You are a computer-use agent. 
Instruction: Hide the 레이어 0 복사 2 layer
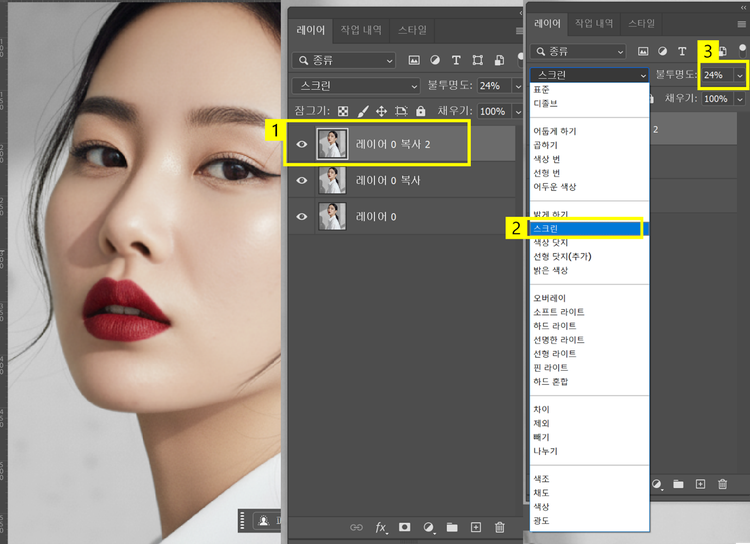pos(302,144)
